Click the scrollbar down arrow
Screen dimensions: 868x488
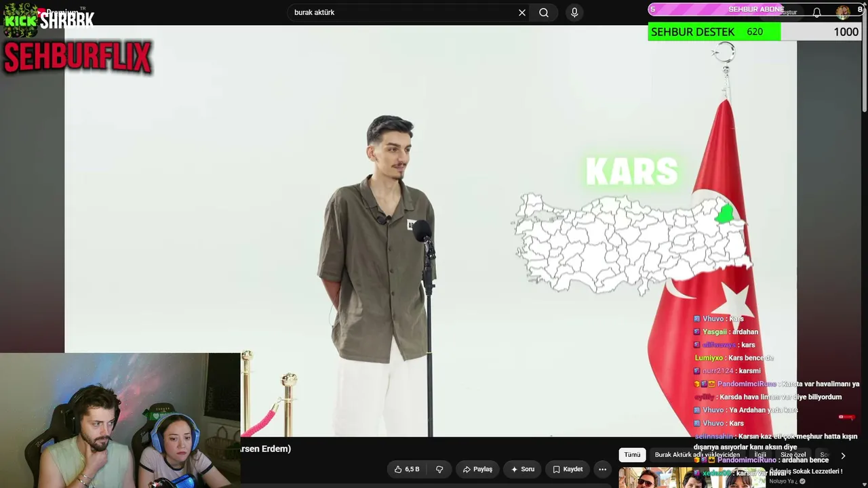click(x=865, y=484)
